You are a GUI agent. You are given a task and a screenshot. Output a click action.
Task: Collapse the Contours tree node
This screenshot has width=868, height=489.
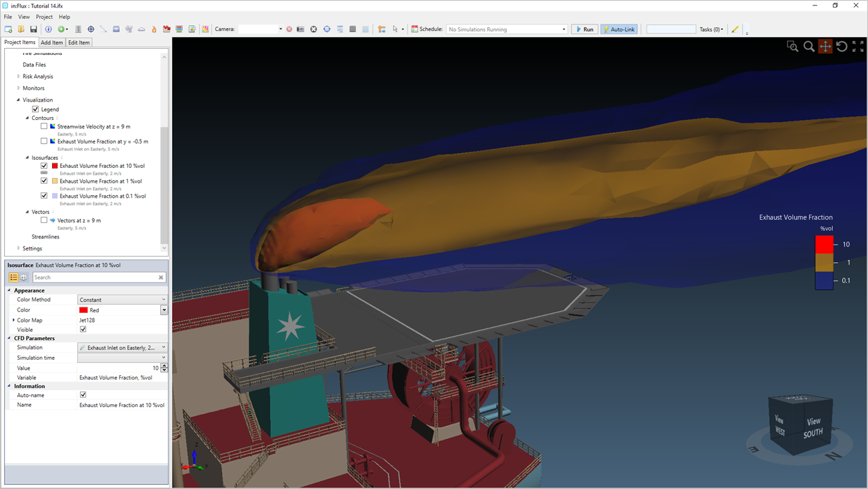point(28,118)
